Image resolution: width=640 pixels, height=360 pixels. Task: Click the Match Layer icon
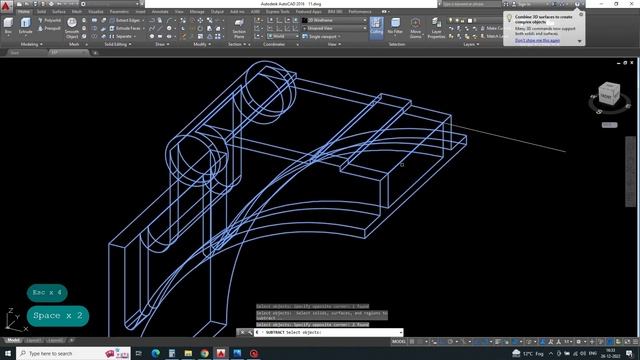click(482, 36)
